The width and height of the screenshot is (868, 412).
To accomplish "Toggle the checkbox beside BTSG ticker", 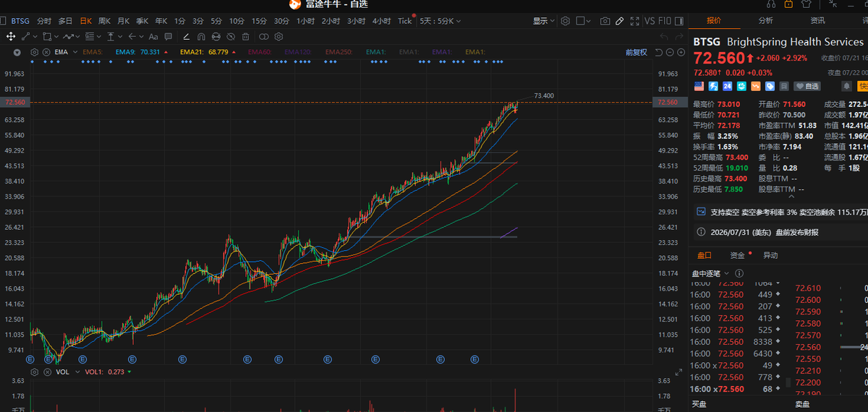I will 3,21.
